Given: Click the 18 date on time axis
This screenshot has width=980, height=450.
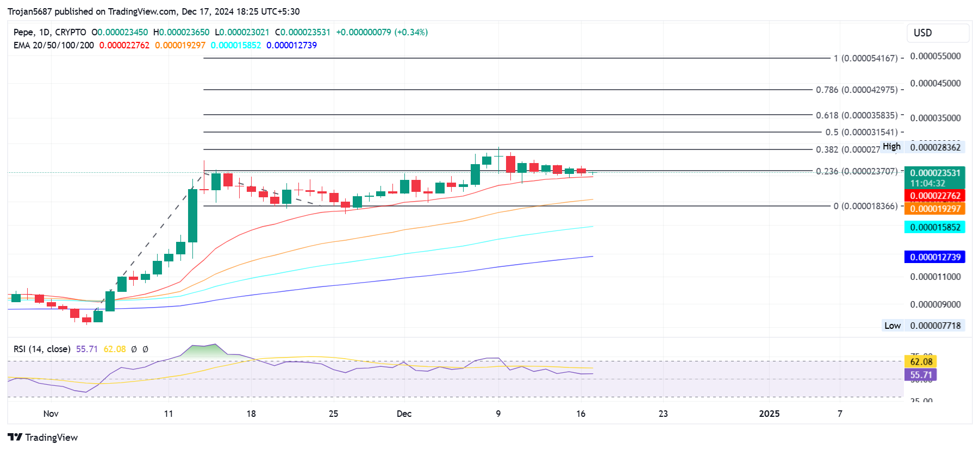Looking at the screenshot, I should (251, 414).
